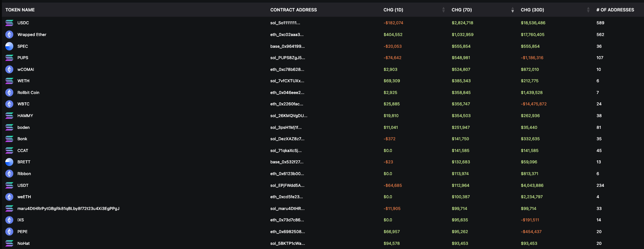Screen dimensions: 644x249
Task: Click the Solana icon beside WETH
Action: [x=9, y=81]
